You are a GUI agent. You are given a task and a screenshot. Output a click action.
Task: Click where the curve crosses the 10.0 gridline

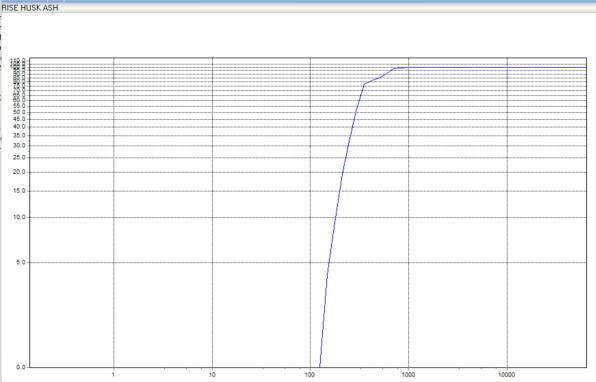(335, 217)
